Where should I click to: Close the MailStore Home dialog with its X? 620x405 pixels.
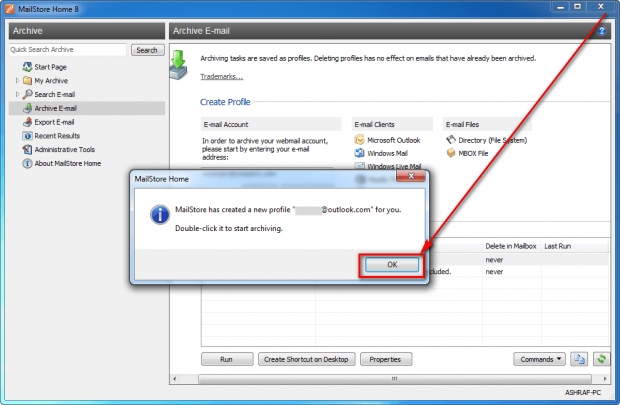(x=411, y=176)
